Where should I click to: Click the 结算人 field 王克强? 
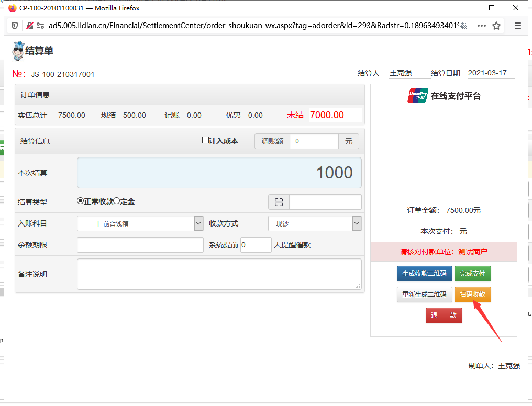pyautogui.click(x=409, y=73)
